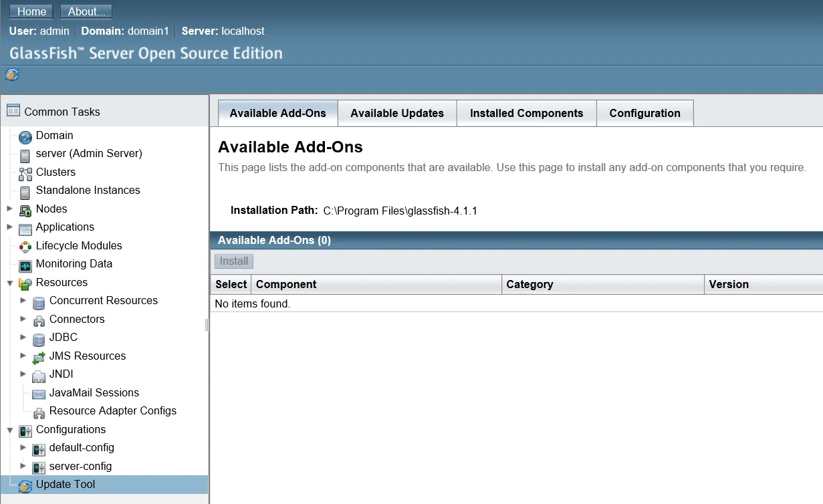Expand the JNDI node

tap(23, 374)
